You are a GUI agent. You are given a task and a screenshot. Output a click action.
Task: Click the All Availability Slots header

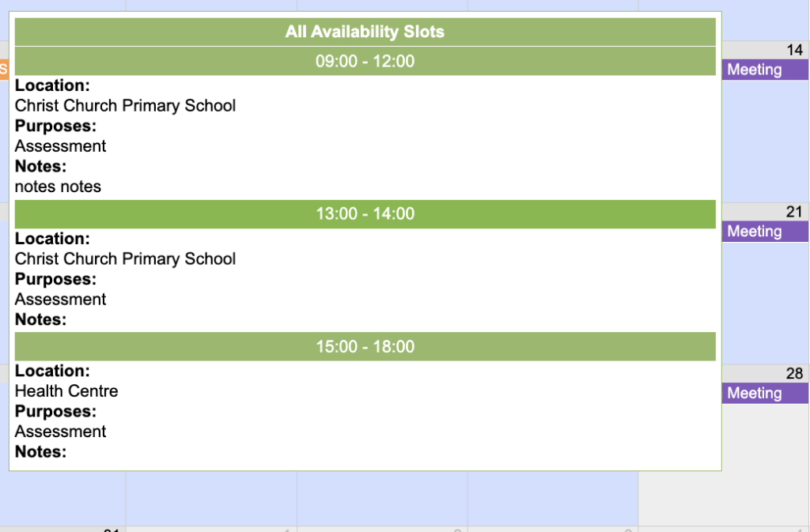pos(365,32)
